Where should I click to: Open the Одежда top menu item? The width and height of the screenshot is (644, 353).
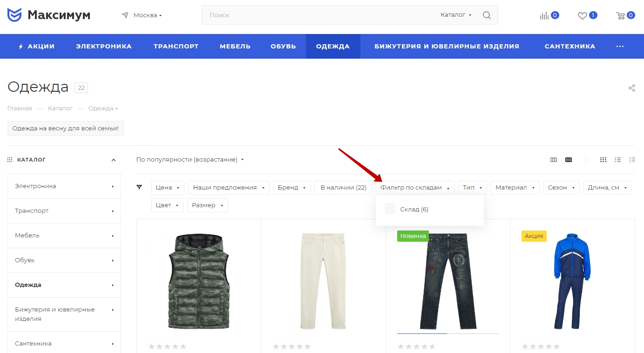coord(333,47)
